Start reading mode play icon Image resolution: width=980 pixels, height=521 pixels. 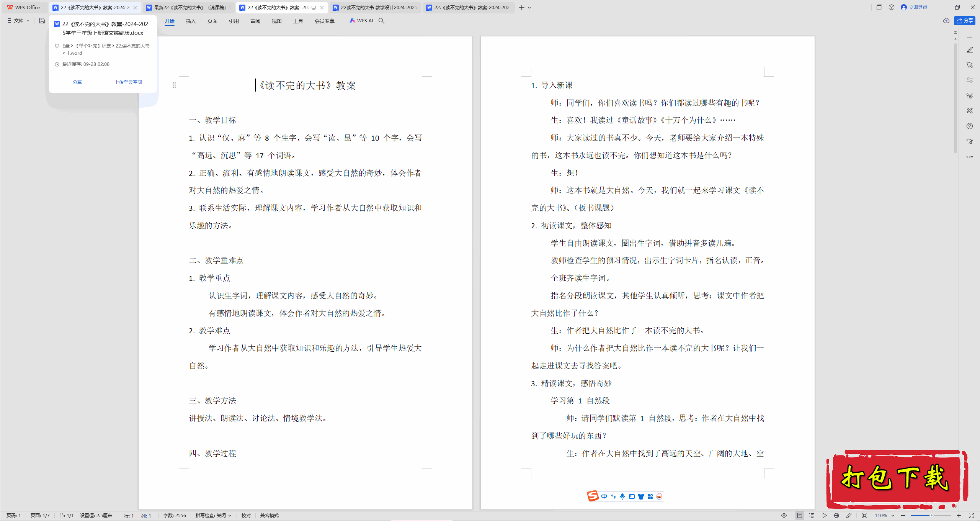click(824, 516)
